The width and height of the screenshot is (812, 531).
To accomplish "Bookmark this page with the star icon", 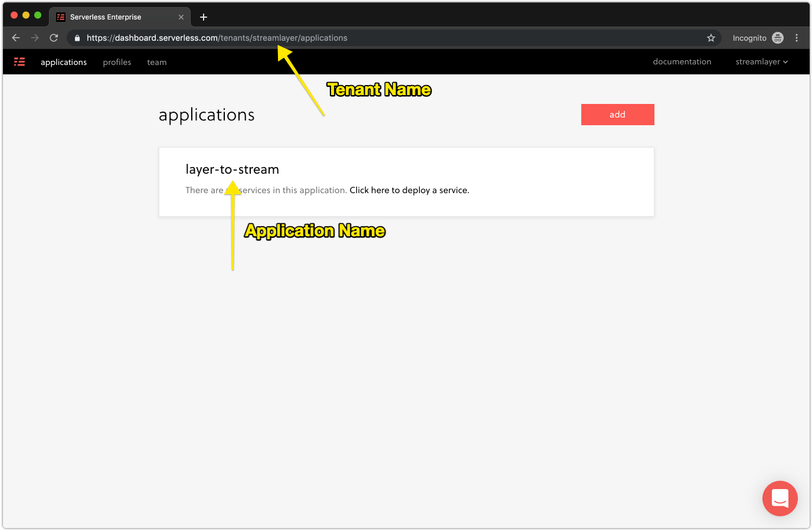I will (711, 38).
